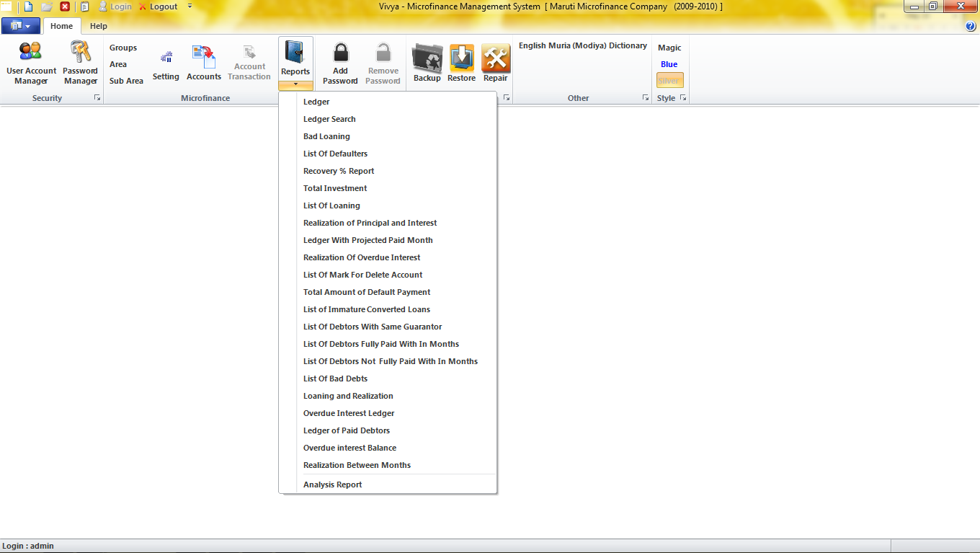Open the Password Manager
980x553 pixels.
[x=80, y=63]
